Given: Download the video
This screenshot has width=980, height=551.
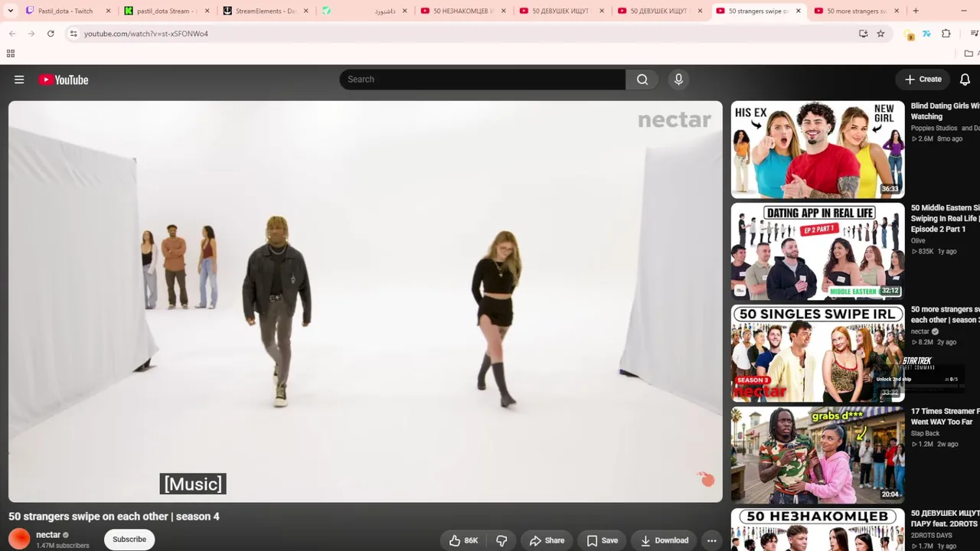Looking at the screenshot, I should pos(664,540).
